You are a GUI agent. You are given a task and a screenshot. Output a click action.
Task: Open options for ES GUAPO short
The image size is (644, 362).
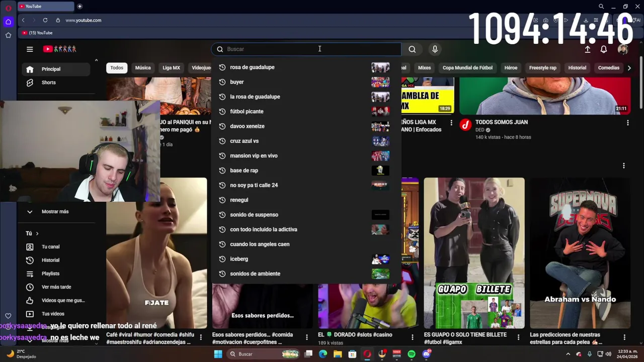(x=519, y=337)
